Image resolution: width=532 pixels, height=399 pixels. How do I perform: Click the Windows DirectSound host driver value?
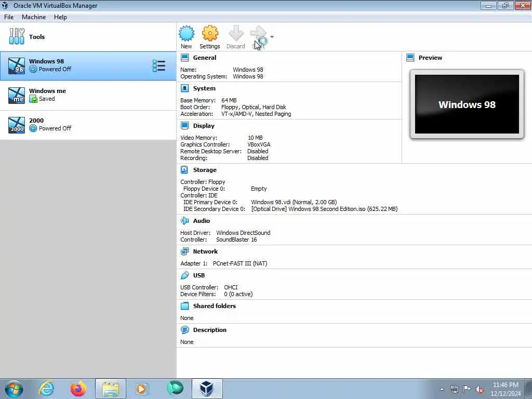click(x=243, y=233)
